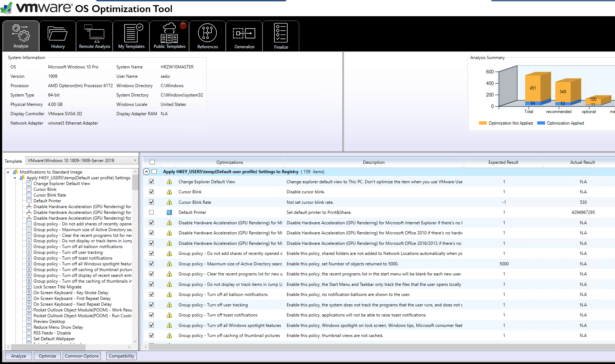This screenshot has width=615, height=364.
Task: Click warning icon for caching of thumbnail pictures
Action: 169,336
